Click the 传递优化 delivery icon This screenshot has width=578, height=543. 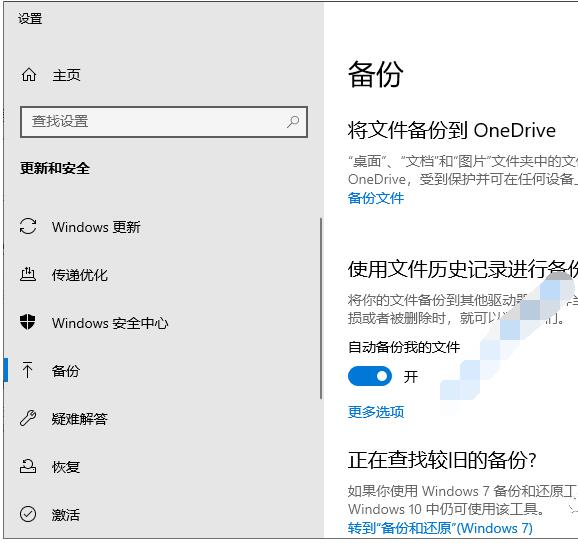point(28,275)
